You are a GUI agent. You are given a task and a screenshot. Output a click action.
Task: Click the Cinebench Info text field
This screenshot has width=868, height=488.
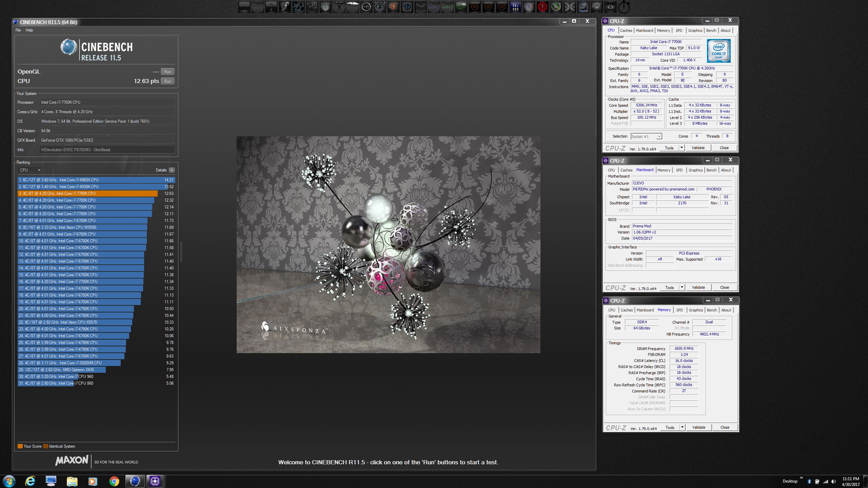click(x=107, y=149)
